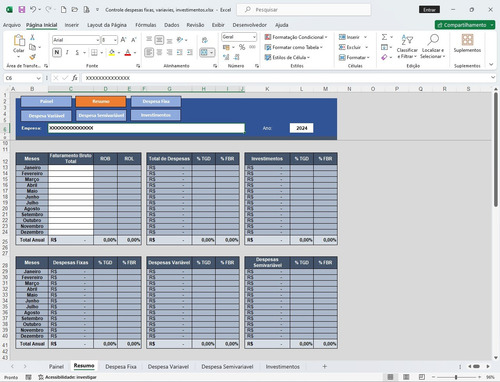The image size is (500, 382).
Task: Open the fill color dropdown arrow
Action: [x=119, y=53]
